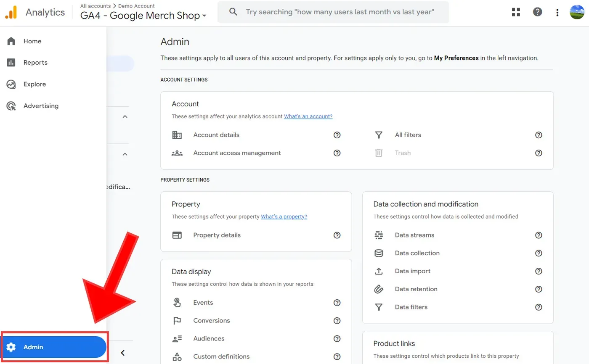Collapse the lower admin sidebar section chevron
The height and width of the screenshot is (364, 589).
point(125,154)
